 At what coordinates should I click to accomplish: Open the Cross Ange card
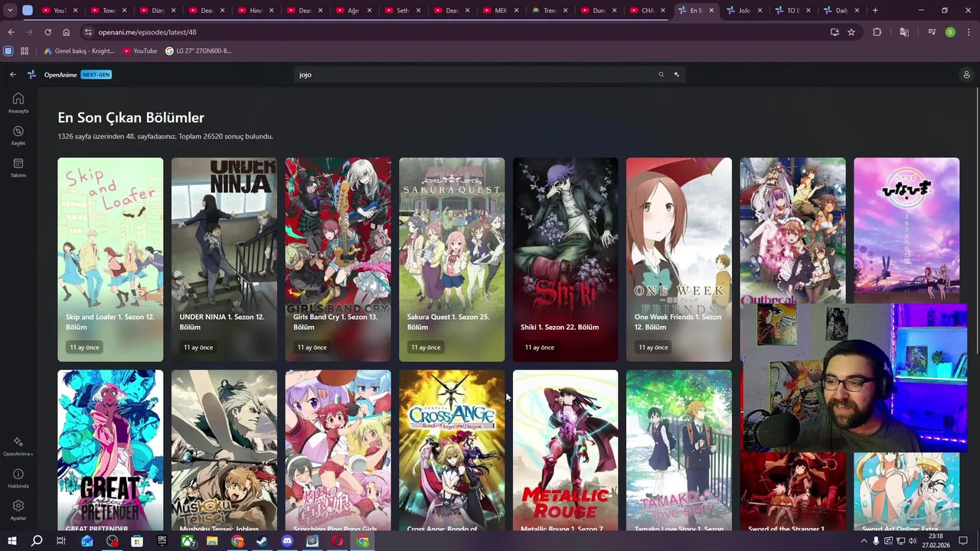[452, 450]
